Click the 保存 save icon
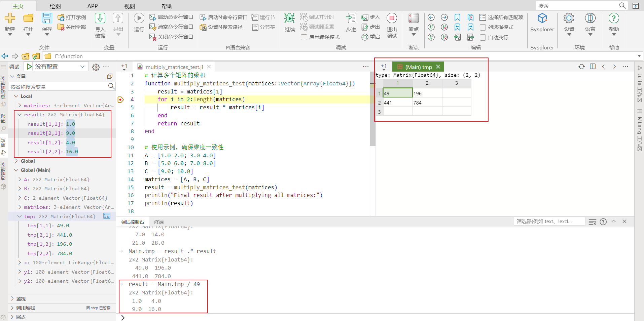Screen dimensions: 644x321 [47, 18]
